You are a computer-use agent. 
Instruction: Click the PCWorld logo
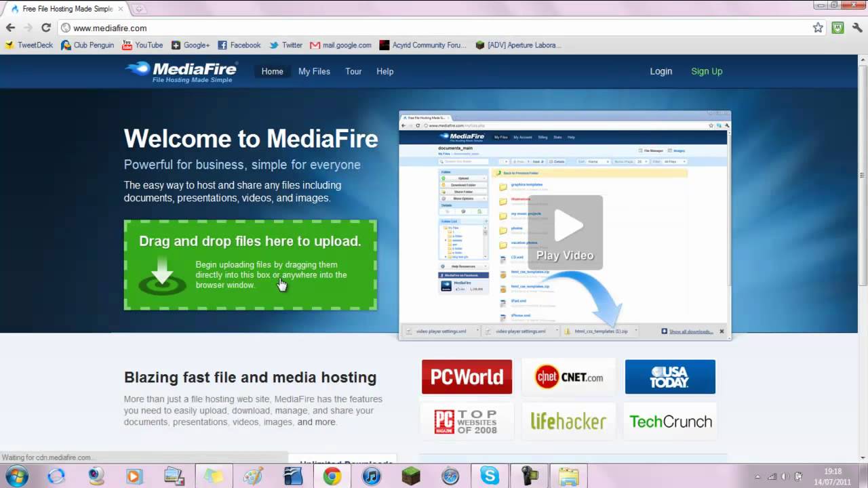(467, 377)
